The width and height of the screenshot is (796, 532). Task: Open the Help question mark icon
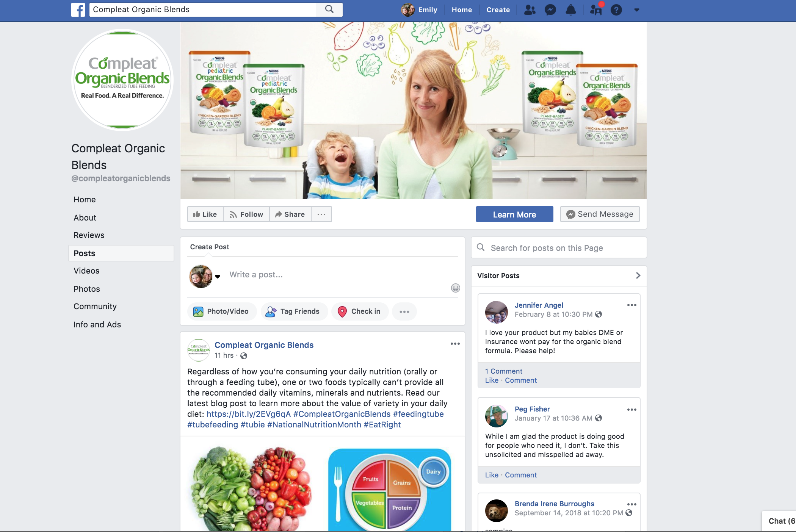(x=616, y=10)
